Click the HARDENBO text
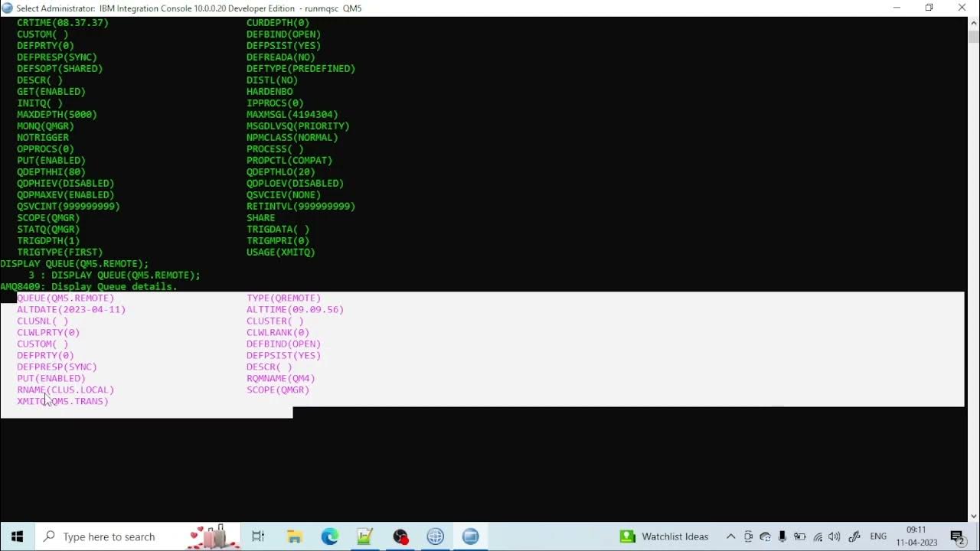The height and width of the screenshot is (551, 980). [269, 91]
